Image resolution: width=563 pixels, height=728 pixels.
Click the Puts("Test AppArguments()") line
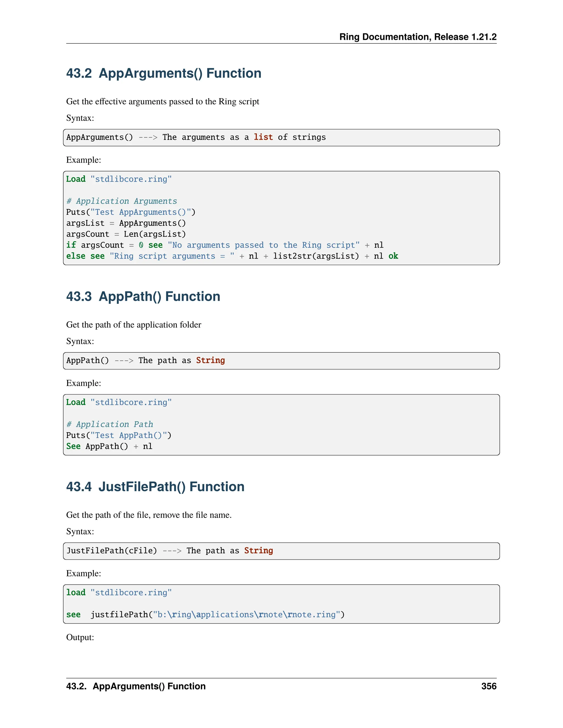tap(130, 212)
